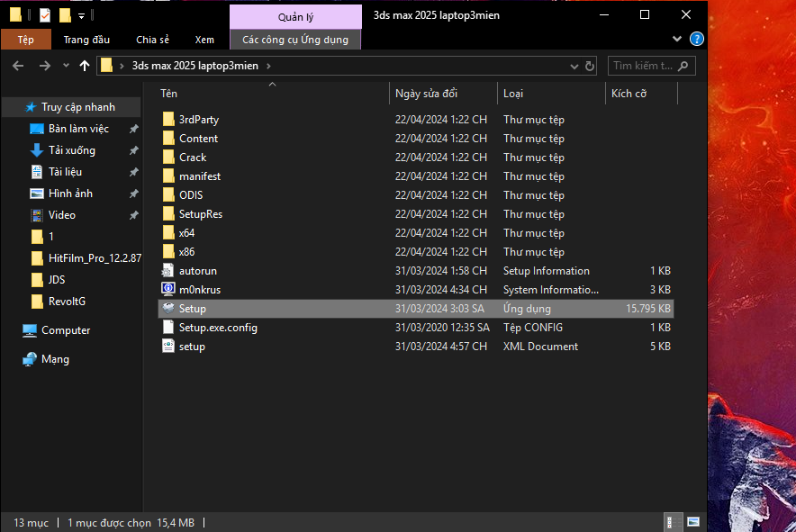796x532 pixels.
Task: Click the Kích cỡ column header
Action: [x=629, y=94]
